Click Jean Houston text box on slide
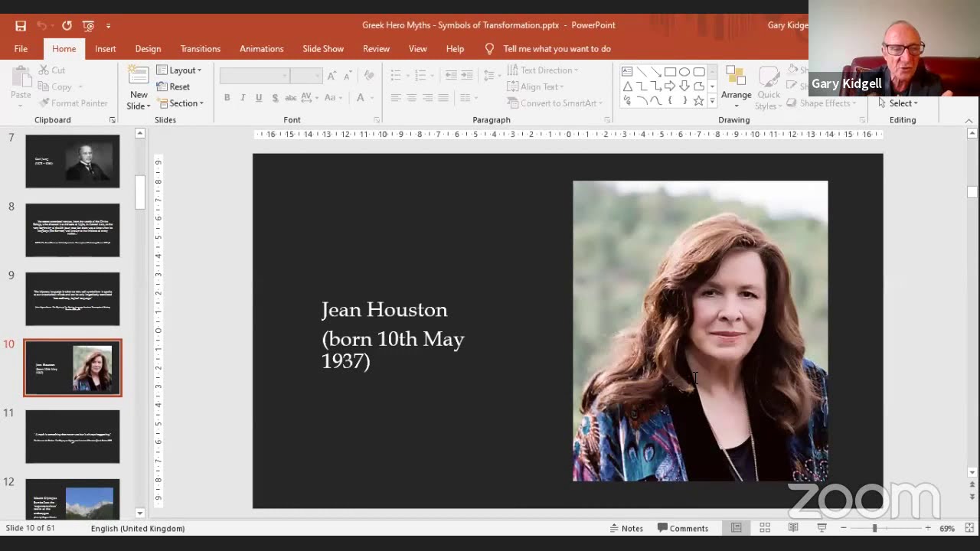Viewport: 980px width, 551px height. [x=393, y=335]
